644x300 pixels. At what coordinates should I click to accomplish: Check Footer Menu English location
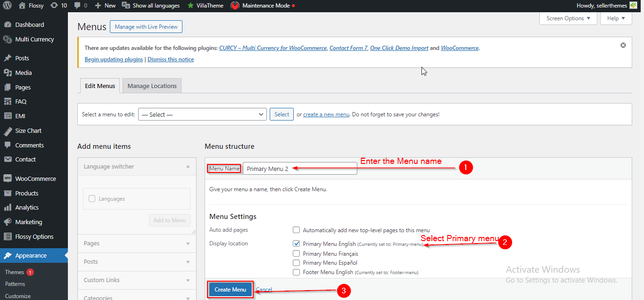click(x=296, y=272)
